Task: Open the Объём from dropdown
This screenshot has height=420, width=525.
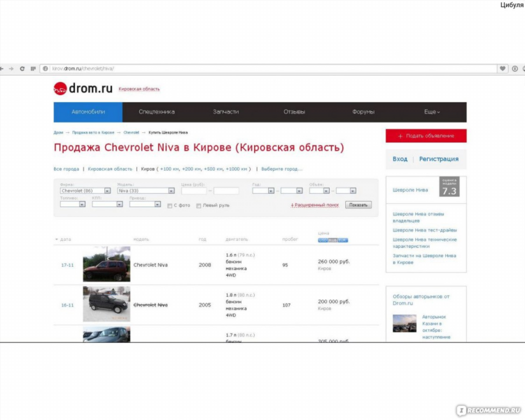Action: 319,191
